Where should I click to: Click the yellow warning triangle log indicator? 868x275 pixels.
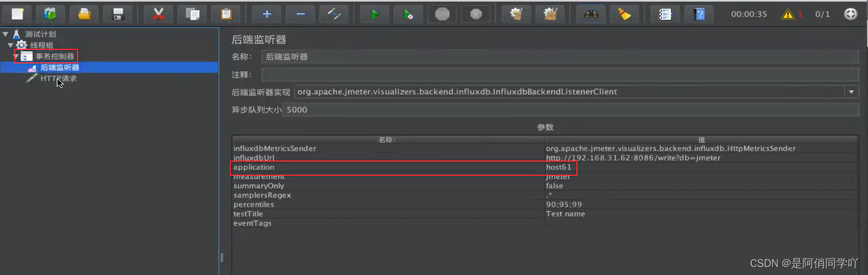click(x=788, y=14)
